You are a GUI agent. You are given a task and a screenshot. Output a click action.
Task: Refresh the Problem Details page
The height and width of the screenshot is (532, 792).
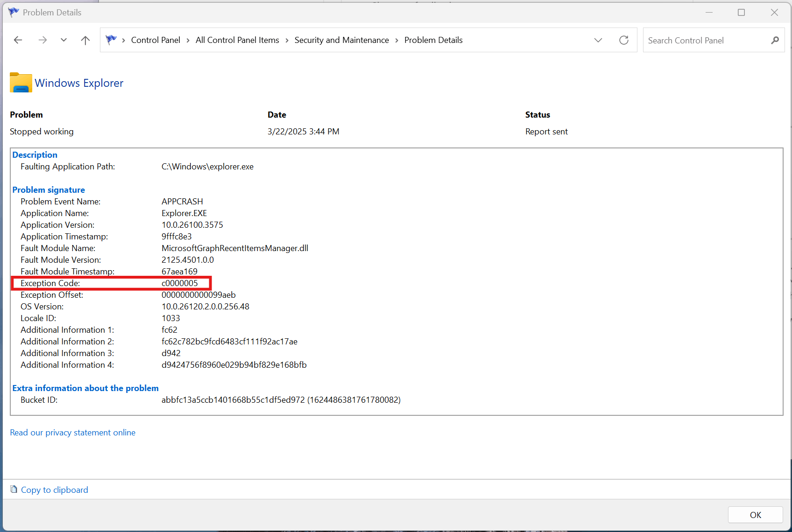[x=624, y=40]
